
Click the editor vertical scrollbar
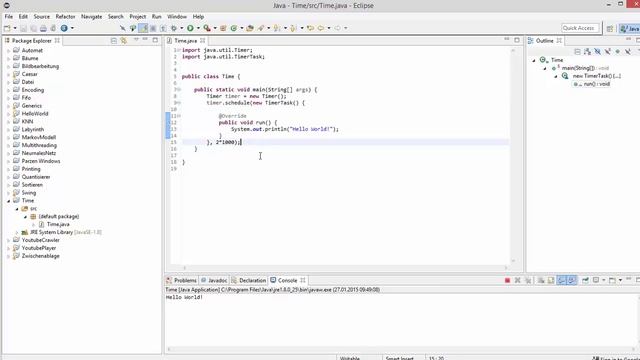pyautogui.click(x=513, y=155)
